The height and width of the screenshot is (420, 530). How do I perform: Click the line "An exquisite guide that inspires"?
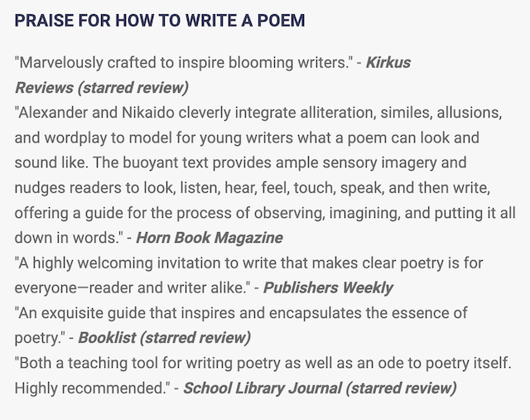point(241,312)
